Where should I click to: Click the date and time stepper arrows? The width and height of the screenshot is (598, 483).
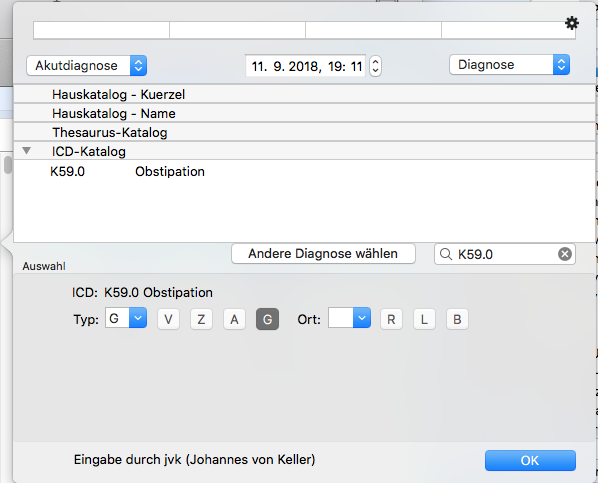375,66
